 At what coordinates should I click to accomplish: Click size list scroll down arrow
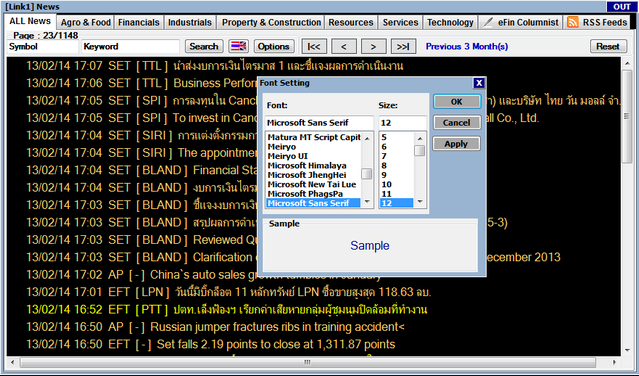tap(420, 202)
